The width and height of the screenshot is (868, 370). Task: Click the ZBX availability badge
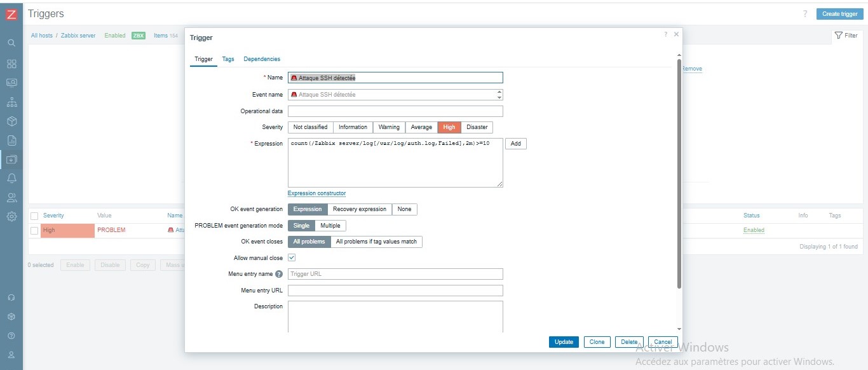pyautogui.click(x=139, y=36)
